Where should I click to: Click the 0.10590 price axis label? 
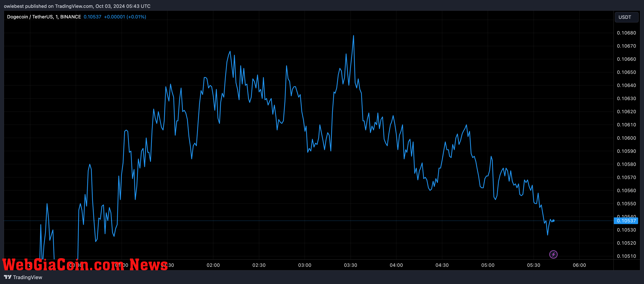(x=626, y=151)
